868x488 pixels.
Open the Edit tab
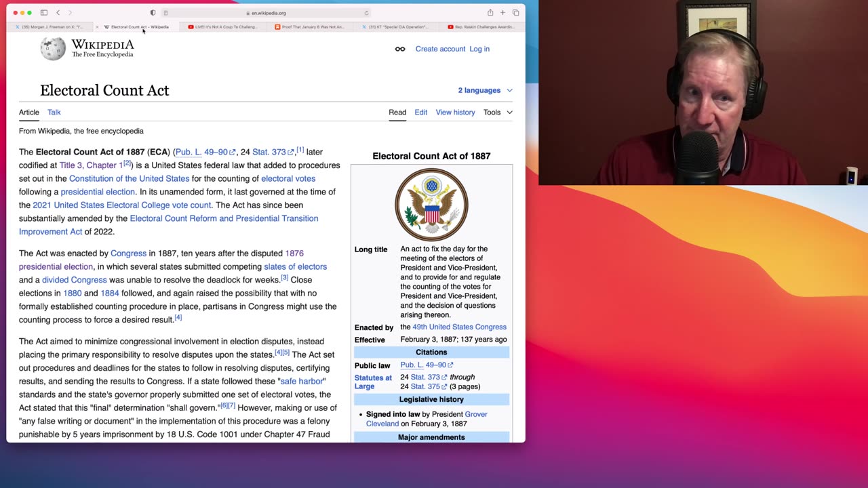click(421, 113)
